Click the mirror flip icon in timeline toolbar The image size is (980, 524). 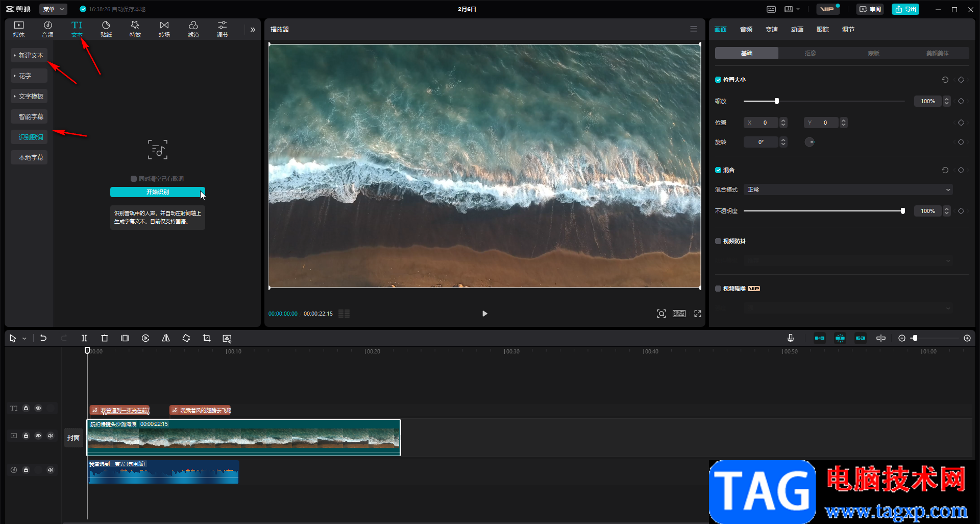tap(166, 338)
